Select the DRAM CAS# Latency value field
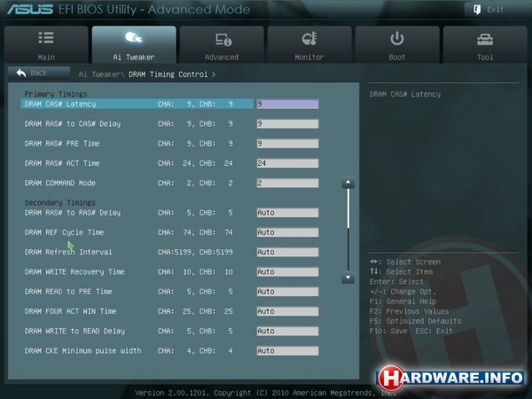The height and width of the screenshot is (399, 532). coord(286,104)
